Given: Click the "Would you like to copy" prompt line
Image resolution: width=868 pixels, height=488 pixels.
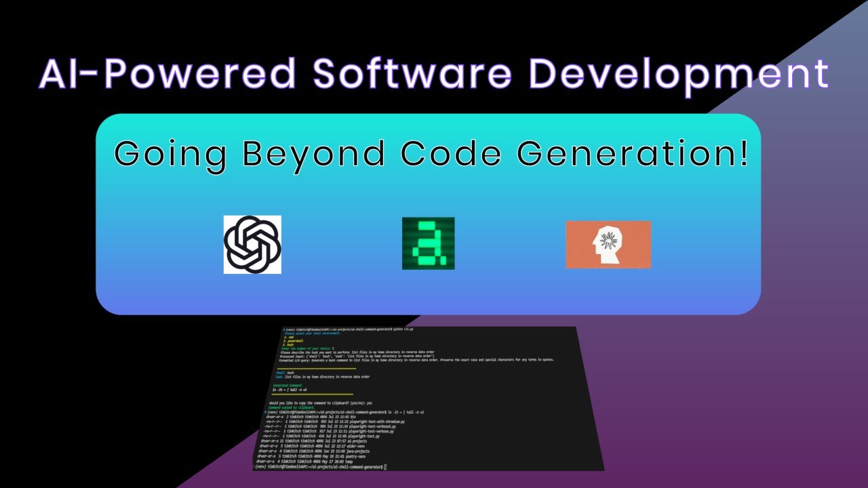Looking at the screenshot, I should coord(321,403).
